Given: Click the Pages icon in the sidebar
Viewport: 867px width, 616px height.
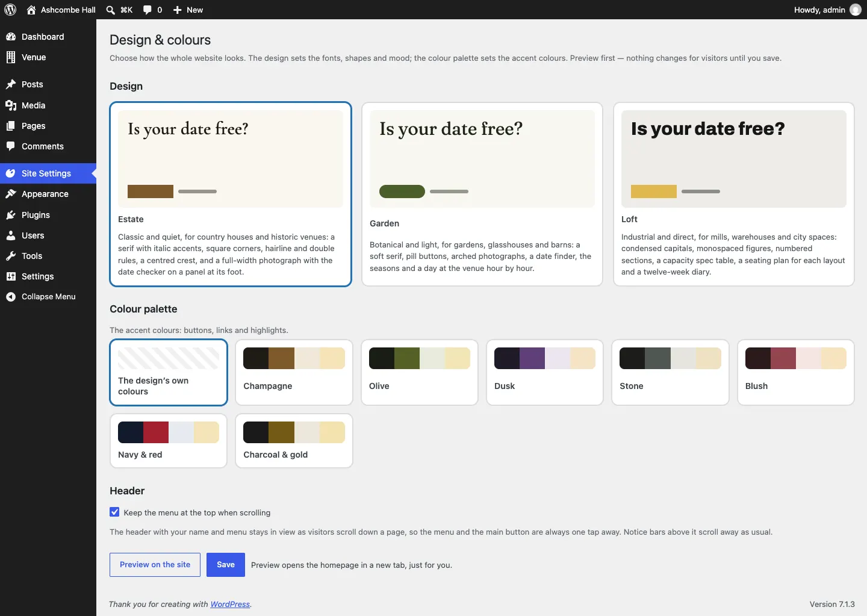Looking at the screenshot, I should [11, 126].
